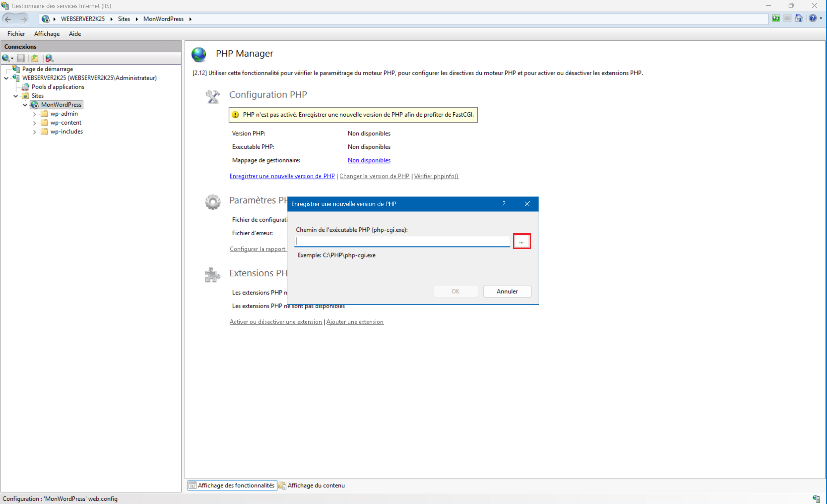Expand the wp-admin folder node
The width and height of the screenshot is (827, 504).
click(34, 114)
